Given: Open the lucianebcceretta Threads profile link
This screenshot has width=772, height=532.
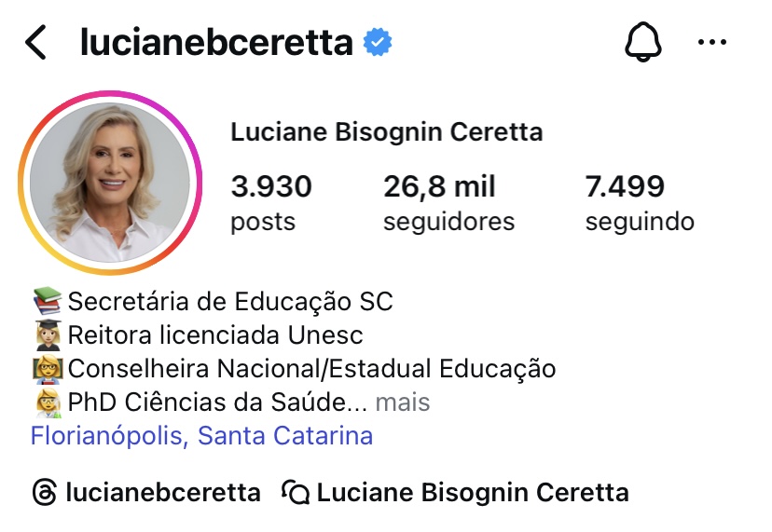Looking at the screenshot, I should click(x=162, y=492).
